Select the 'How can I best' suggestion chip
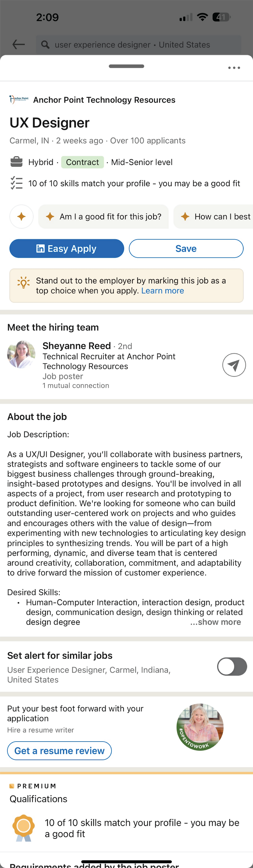The image size is (253, 868). [x=215, y=216]
